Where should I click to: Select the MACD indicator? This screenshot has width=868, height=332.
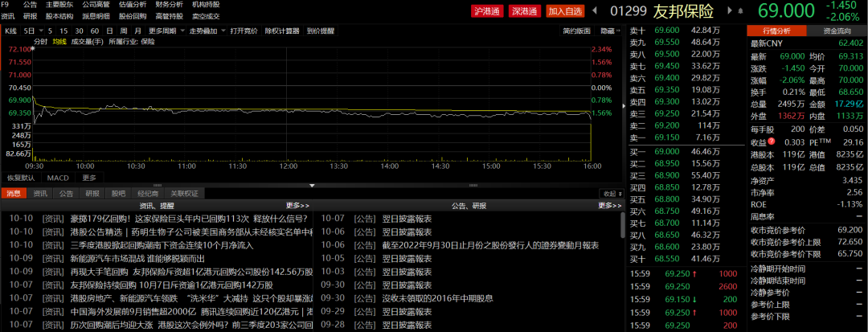(58, 178)
